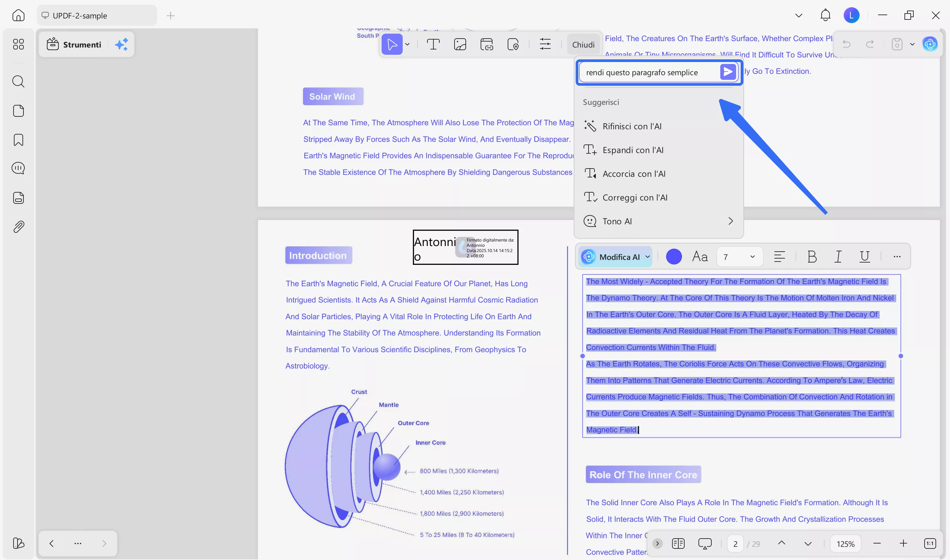Open the Strumenti tools button
The height and width of the screenshot is (560, 950).
click(x=74, y=45)
